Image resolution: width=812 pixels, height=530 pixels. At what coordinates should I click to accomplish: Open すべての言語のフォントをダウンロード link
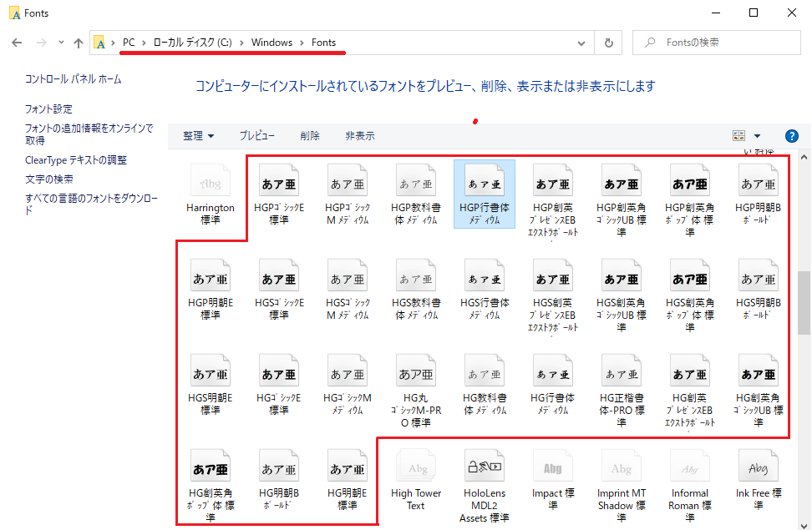pyautogui.click(x=91, y=204)
